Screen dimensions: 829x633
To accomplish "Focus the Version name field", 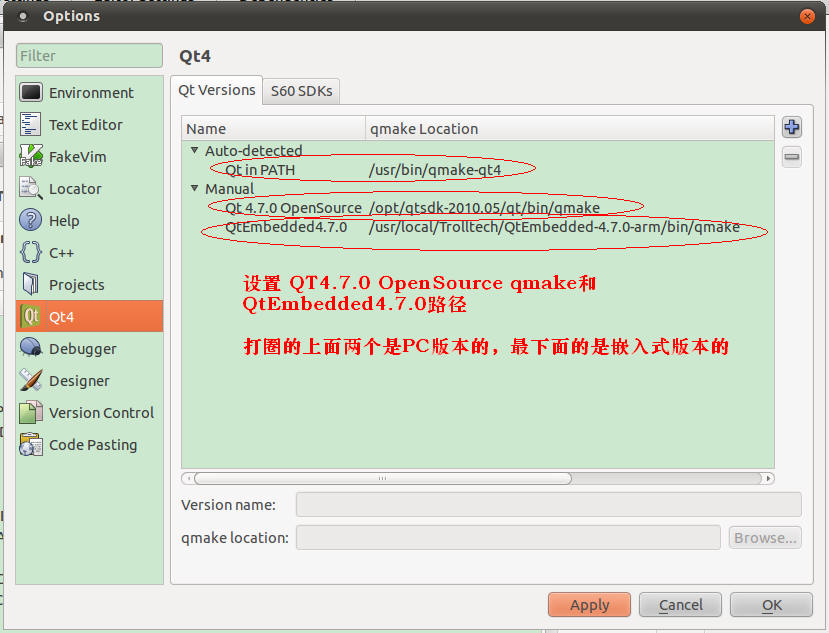I will [x=549, y=504].
